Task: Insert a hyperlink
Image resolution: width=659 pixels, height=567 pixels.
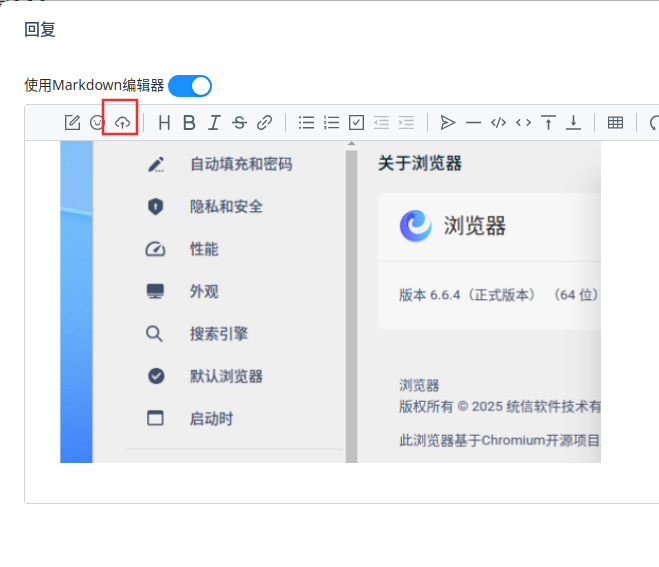Action: 264,123
